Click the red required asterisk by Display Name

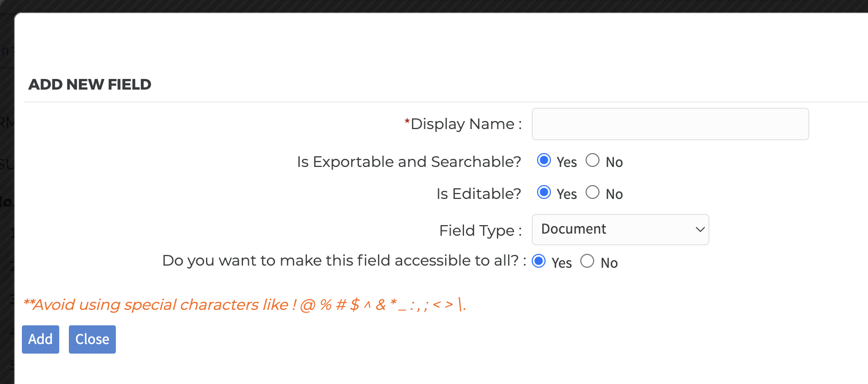click(407, 123)
